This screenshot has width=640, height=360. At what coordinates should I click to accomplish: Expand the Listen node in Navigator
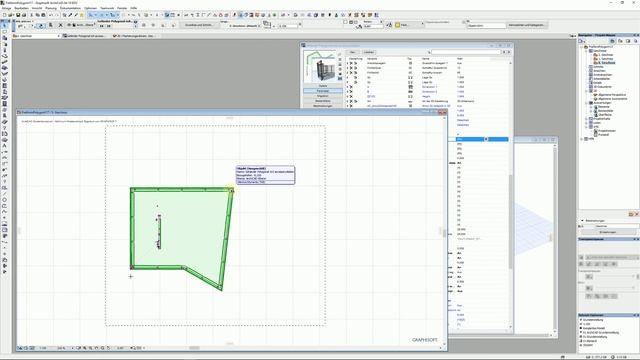(x=586, y=122)
